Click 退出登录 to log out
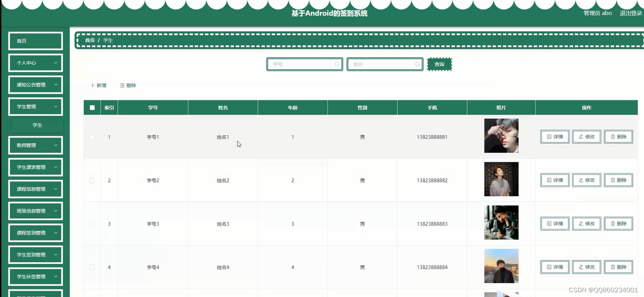644x297 pixels. 631,13
